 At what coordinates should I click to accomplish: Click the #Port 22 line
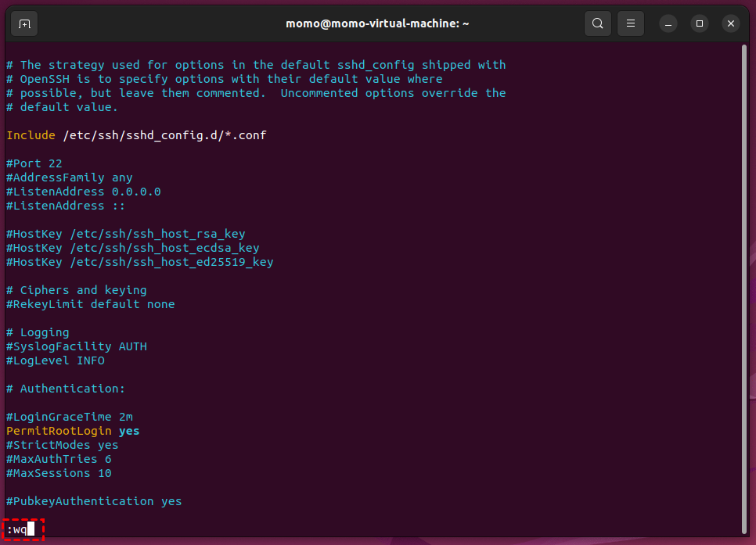pos(34,163)
